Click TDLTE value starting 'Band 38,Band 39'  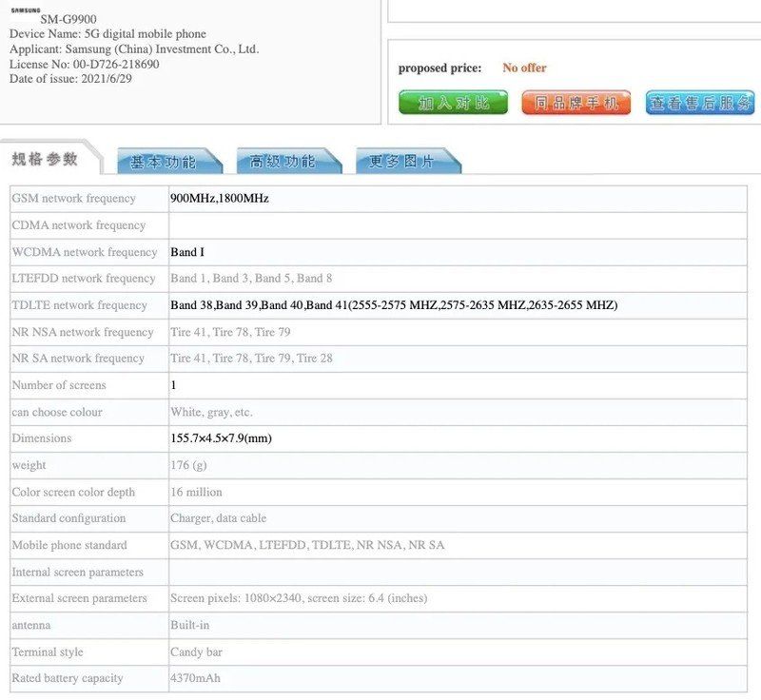(394, 305)
